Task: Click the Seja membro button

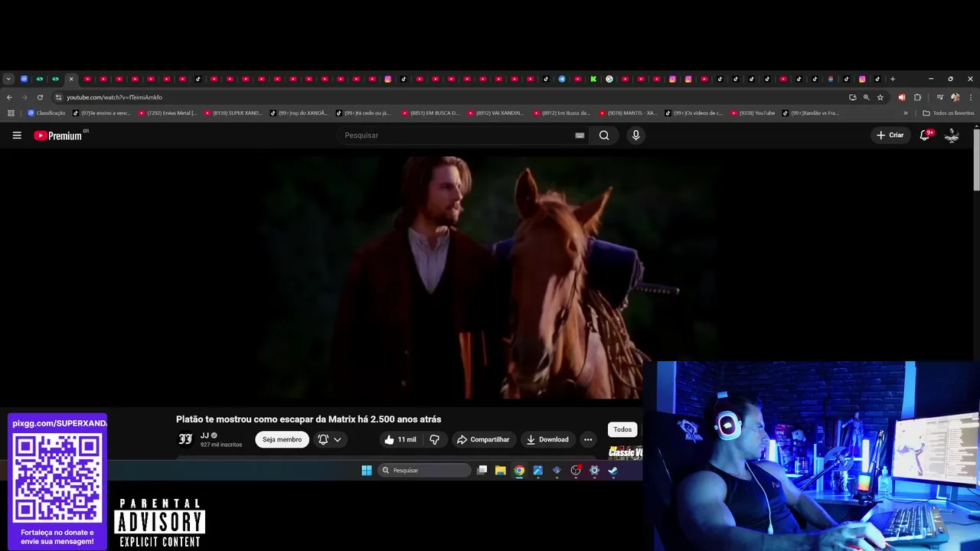Action: pyautogui.click(x=282, y=439)
